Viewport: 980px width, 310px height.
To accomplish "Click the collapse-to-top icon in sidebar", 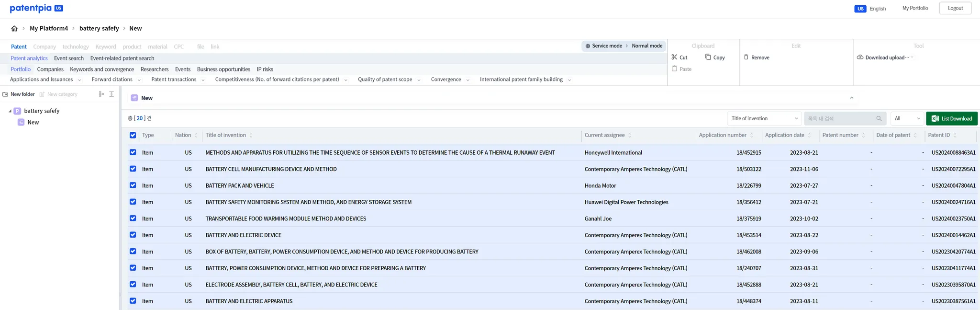I will (x=111, y=94).
